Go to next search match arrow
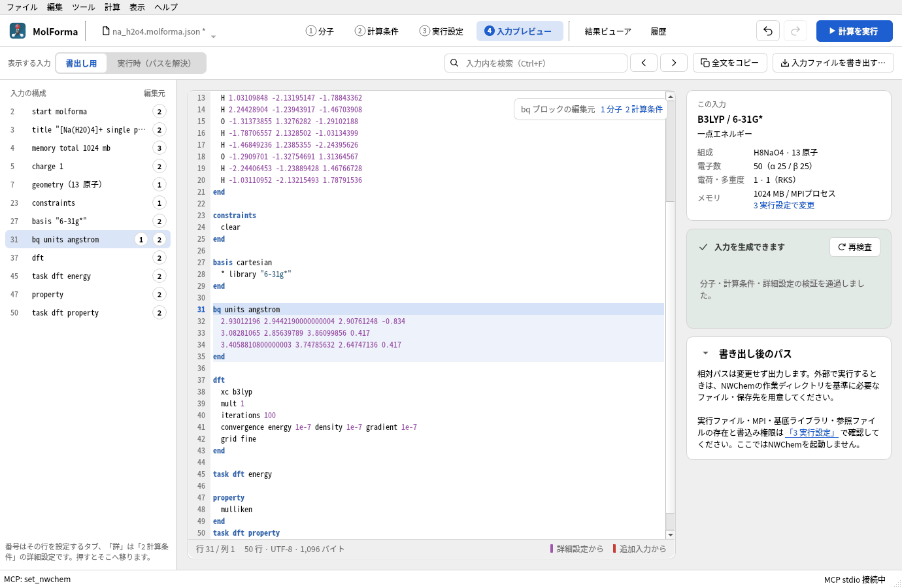Screen dimensions: 902x588 (674, 63)
